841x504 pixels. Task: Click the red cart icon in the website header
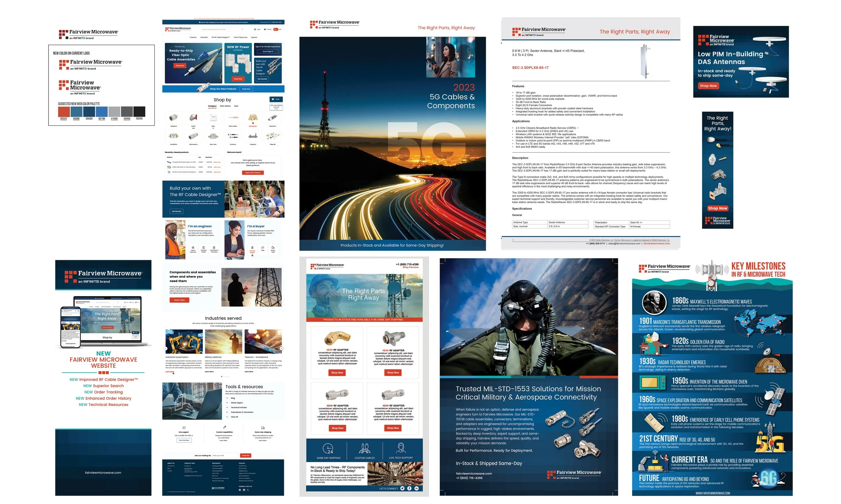pos(276,29)
